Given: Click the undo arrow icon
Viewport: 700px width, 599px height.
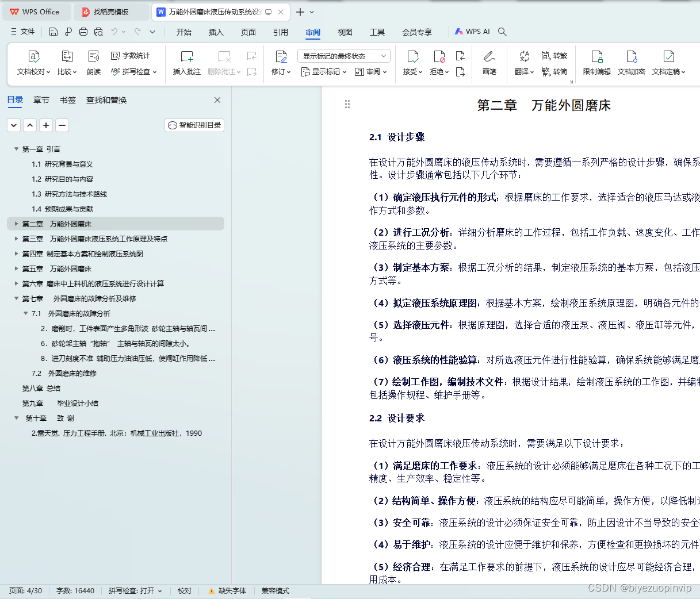Looking at the screenshot, I should coord(114,32).
